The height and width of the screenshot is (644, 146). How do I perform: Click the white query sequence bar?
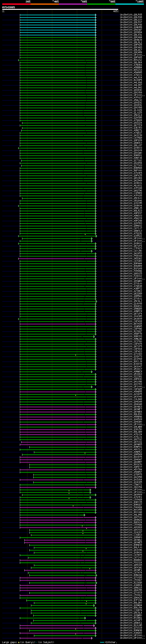[x=60, y=10]
